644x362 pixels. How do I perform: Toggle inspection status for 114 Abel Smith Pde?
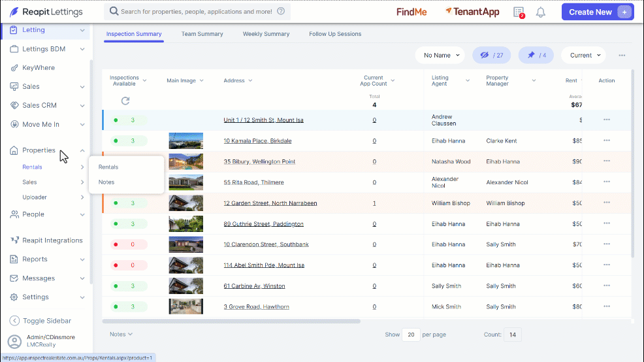tap(129, 265)
